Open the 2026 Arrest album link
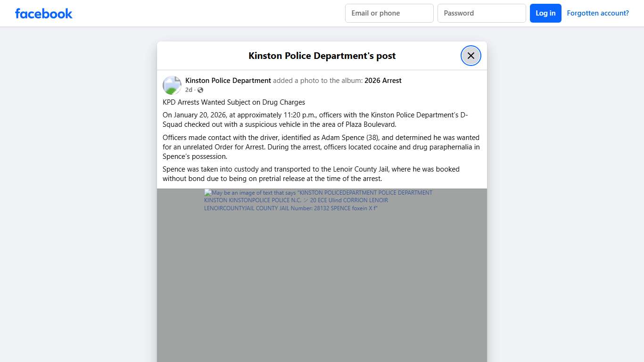 (x=383, y=80)
